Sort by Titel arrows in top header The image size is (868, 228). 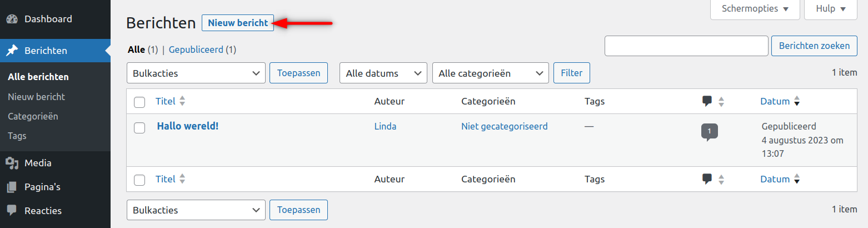(182, 102)
